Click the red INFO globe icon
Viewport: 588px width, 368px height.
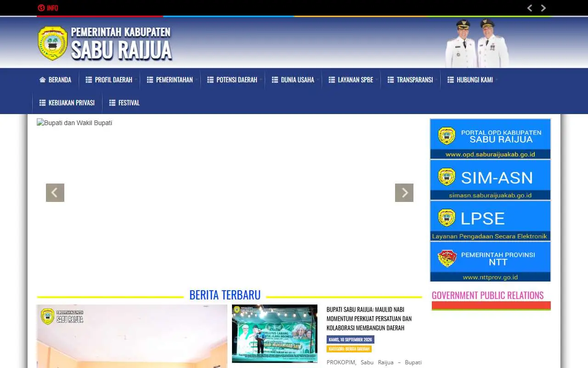point(41,8)
